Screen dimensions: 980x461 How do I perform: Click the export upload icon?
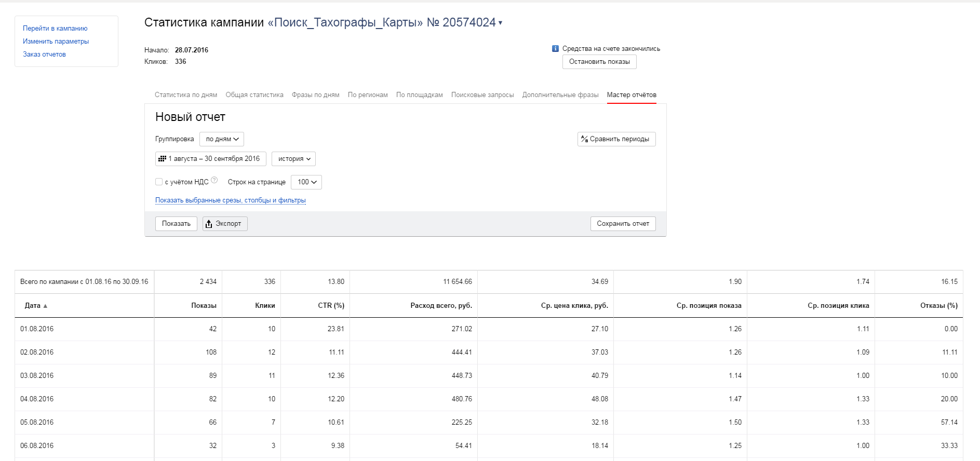click(209, 224)
